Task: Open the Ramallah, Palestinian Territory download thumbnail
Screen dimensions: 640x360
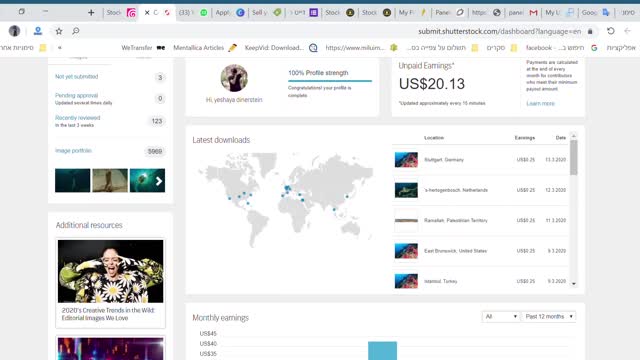Action: 406,220
